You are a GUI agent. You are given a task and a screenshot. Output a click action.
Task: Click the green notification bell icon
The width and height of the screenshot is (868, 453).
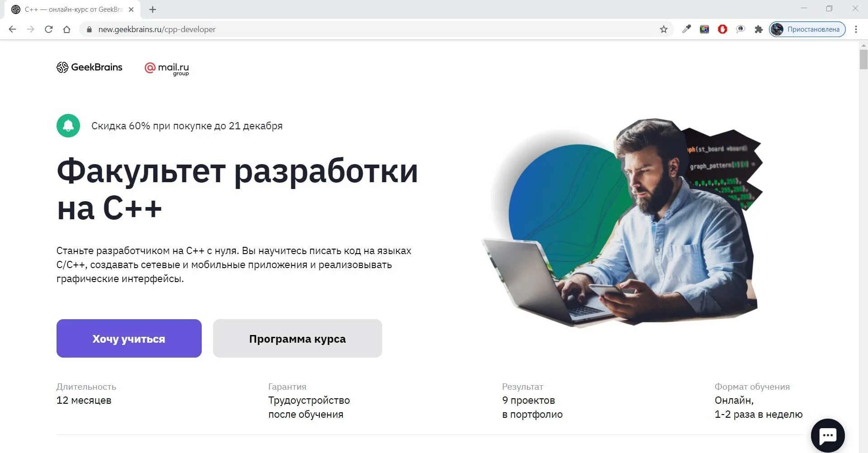tap(68, 126)
